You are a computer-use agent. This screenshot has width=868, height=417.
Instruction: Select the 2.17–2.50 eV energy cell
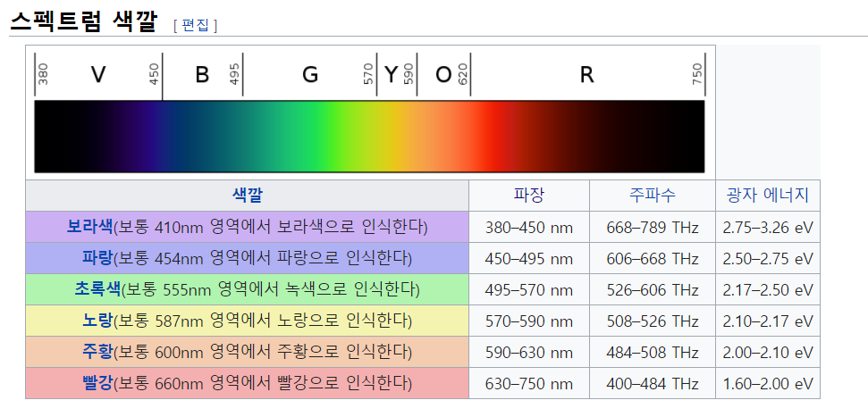point(767,289)
